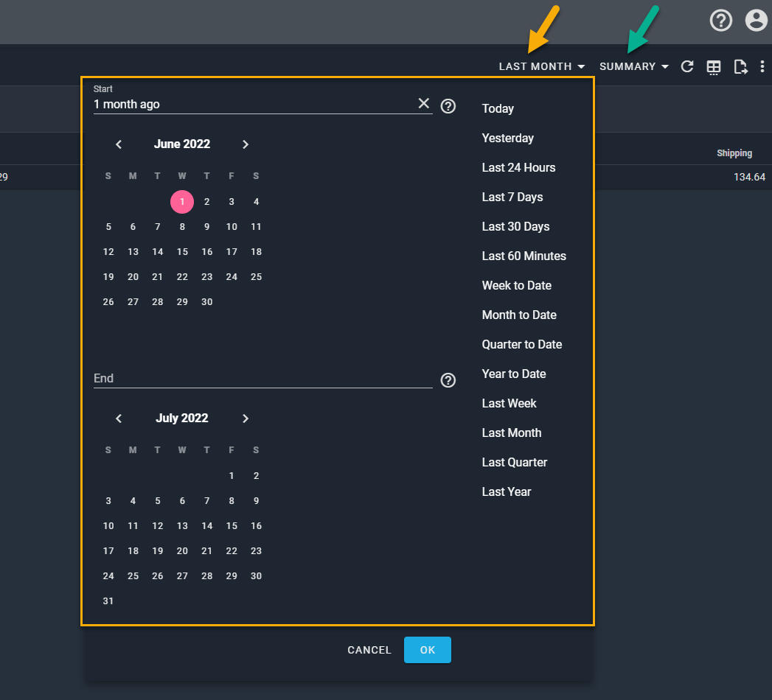Click into the End date input field
This screenshot has height=700, width=772.
tap(262, 378)
